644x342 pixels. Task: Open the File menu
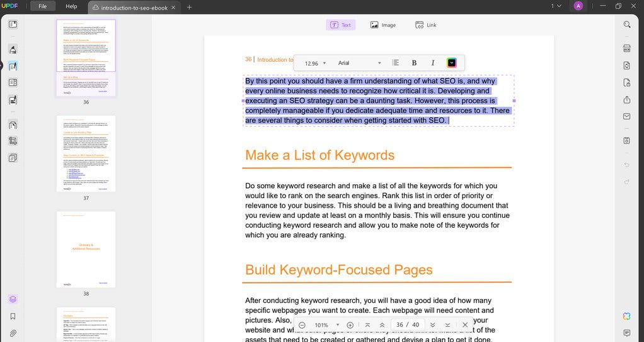click(42, 6)
